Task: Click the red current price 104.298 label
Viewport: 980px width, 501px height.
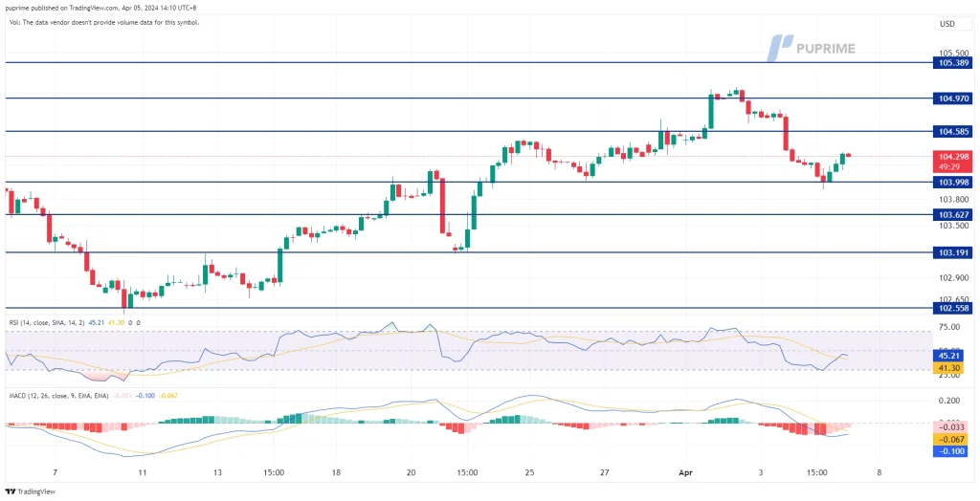Action: [951, 156]
